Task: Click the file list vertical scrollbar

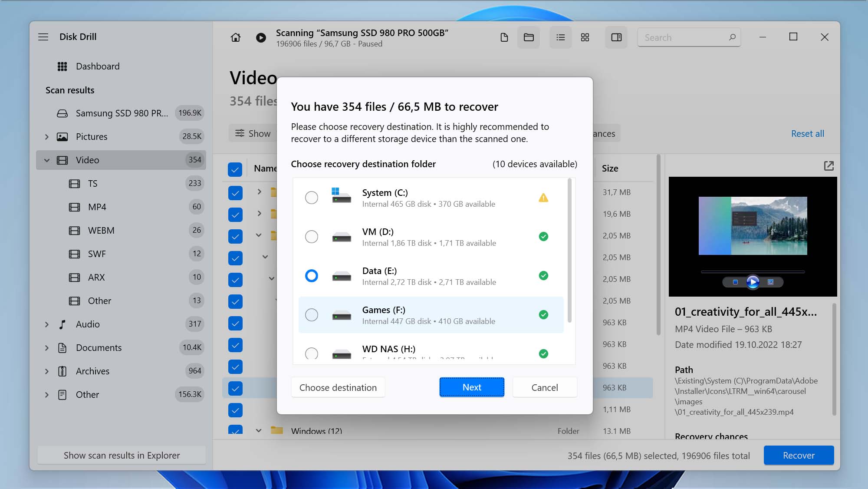Action: click(658, 245)
